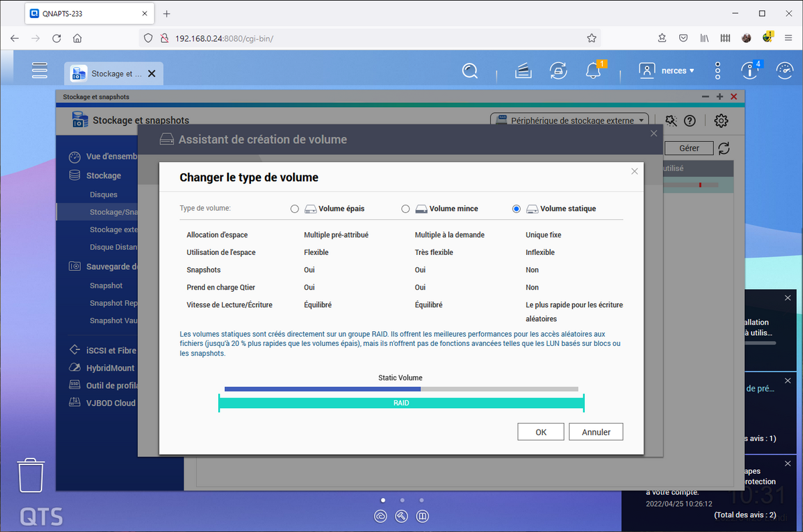Click the Type de volume label
The width and height of the screenshot is (803, 532).
pyautogui.click(x=205, y=208)
